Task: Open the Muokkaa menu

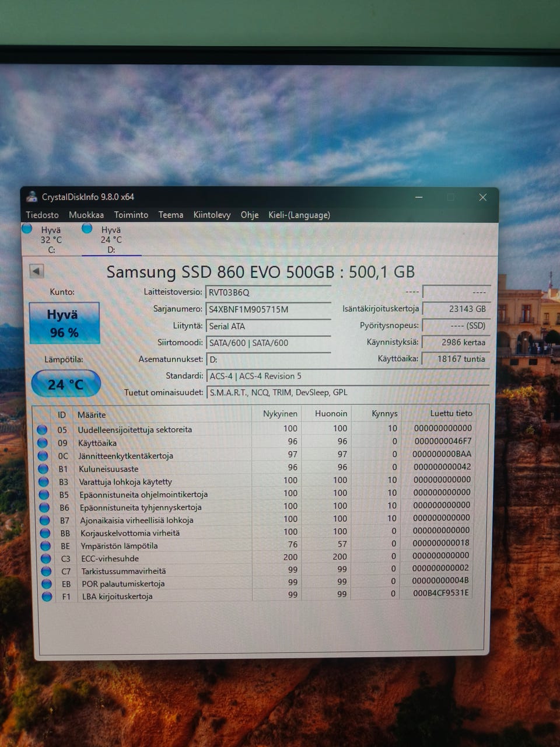Action: pyautogui.click(x=86, y=215)
